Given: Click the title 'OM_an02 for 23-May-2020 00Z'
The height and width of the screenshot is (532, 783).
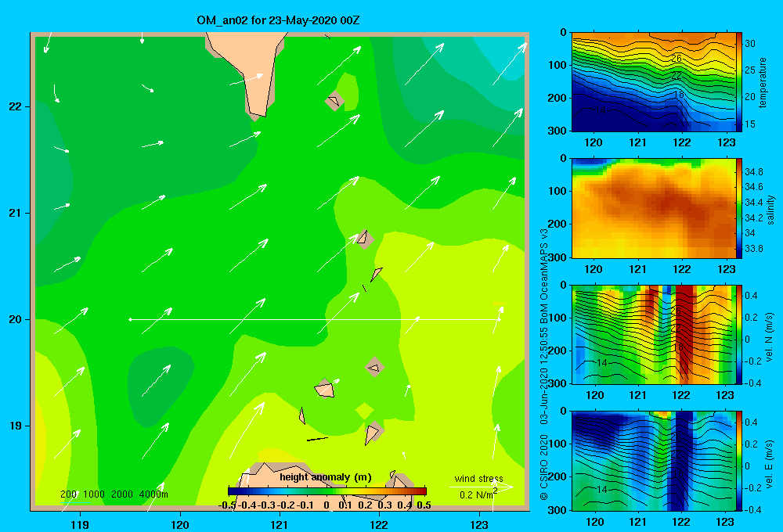Looking at the screenshot, I should click(x=278, y=20).
